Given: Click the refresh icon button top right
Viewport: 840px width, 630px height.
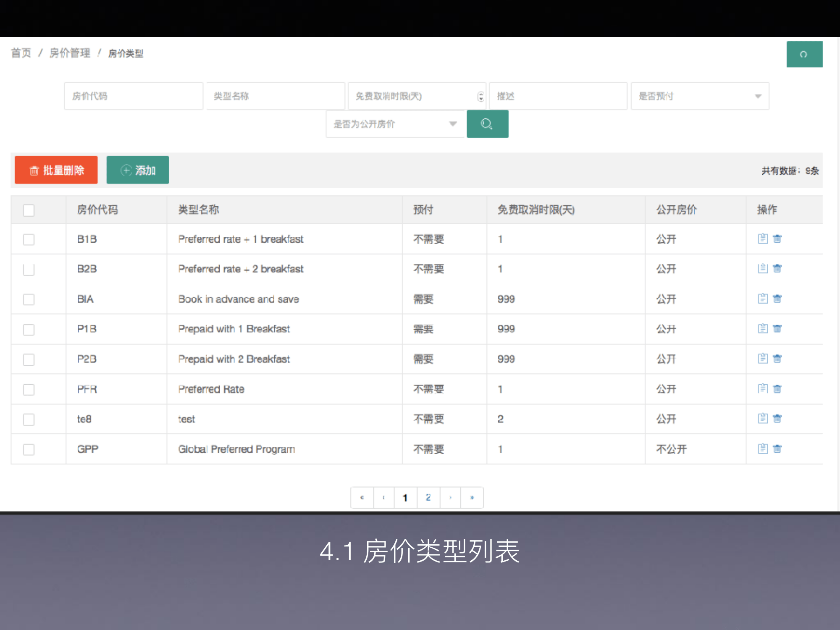Looking at the screenshot, I should coord(804,54).
